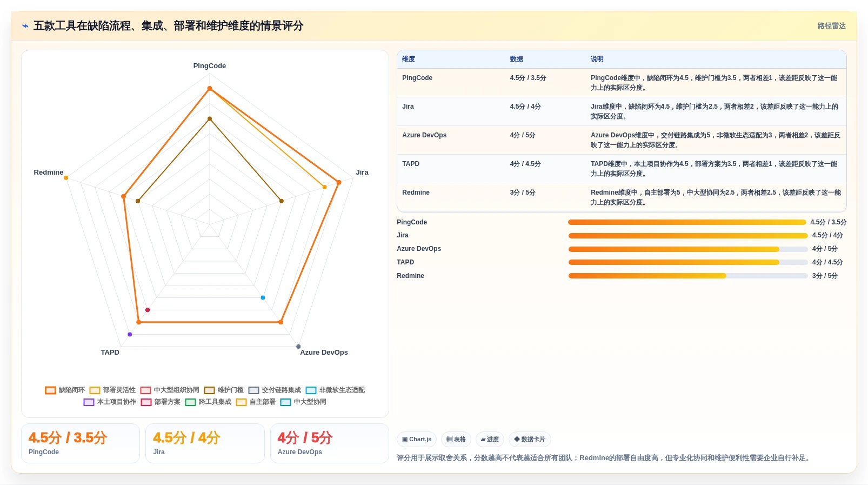Click the orange Jira-axis radar point
Image resolution: width=868 pixels, height=485 pixels.
coord(339,183)
